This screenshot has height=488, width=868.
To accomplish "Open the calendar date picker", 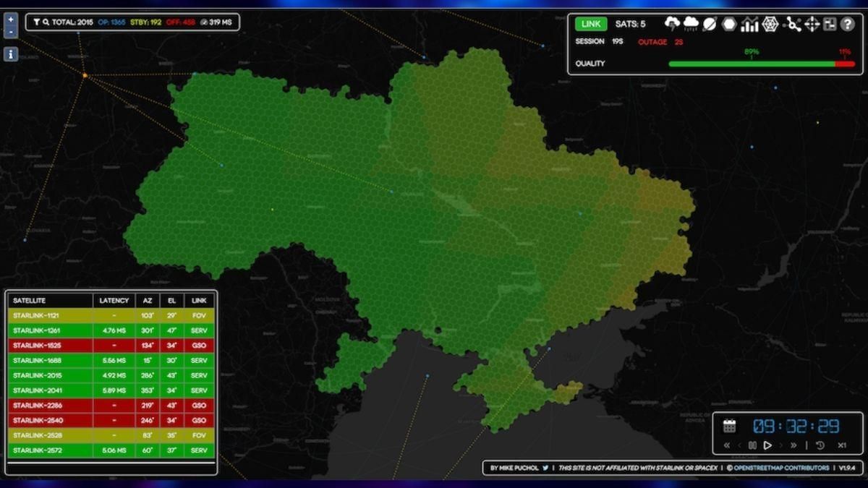I will [x=731, y=425].
